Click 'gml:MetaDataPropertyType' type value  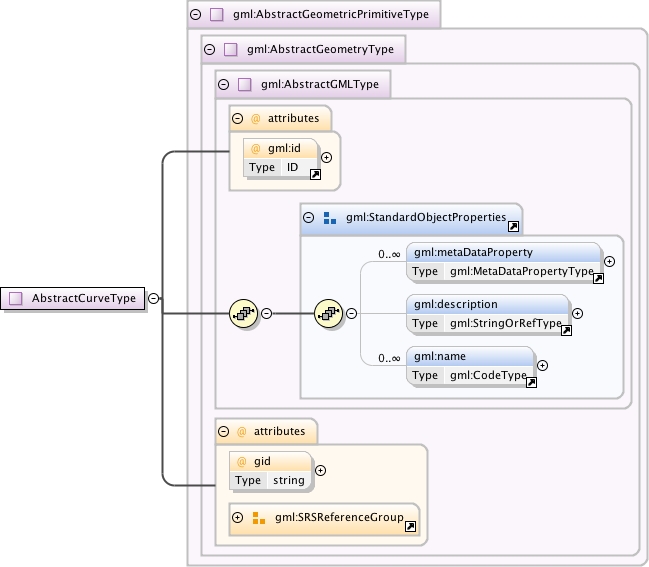522,271
